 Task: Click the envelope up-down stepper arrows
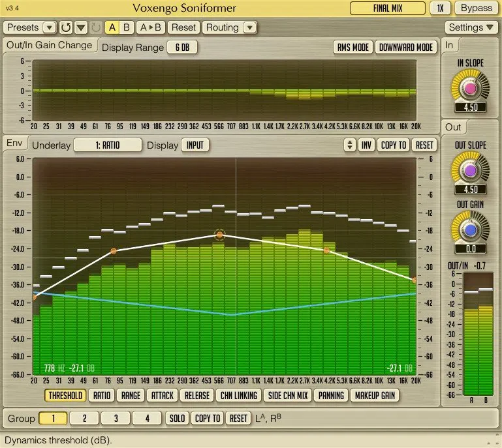tap(350, 145)
